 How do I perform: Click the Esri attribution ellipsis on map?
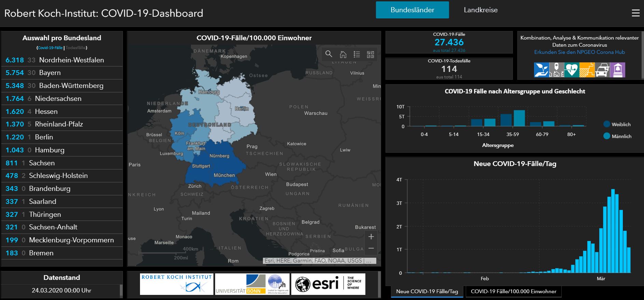coord(369,261)
